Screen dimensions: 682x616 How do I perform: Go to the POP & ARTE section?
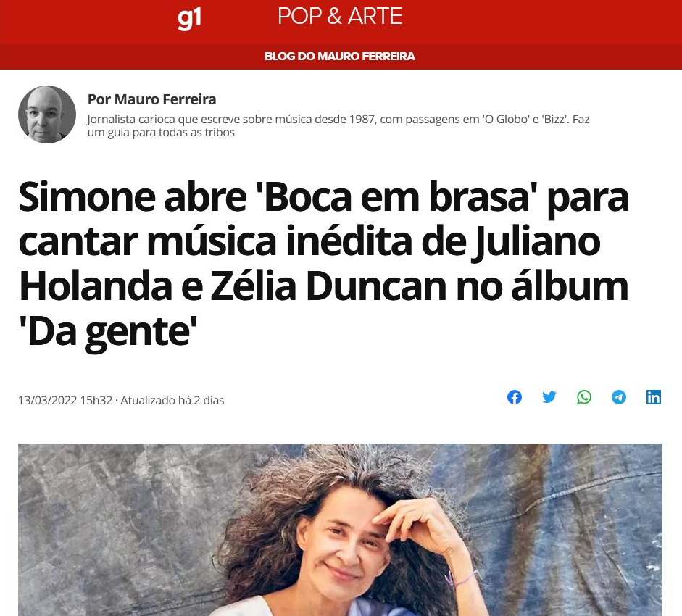[x=340, y=17]
